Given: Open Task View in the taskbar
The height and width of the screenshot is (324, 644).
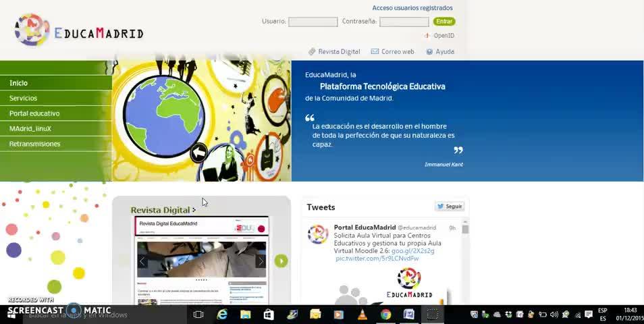Looking at the screenshot, I should pos(198,315).
